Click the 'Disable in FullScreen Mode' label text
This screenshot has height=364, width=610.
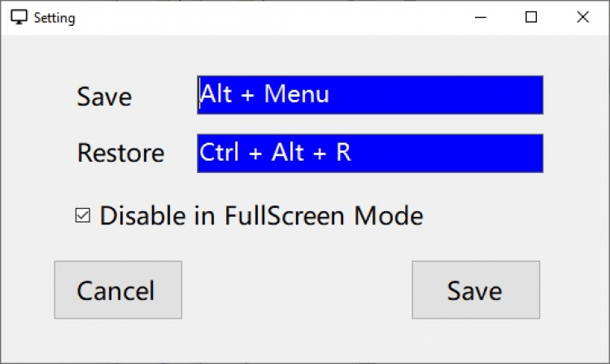click(261, 216)
